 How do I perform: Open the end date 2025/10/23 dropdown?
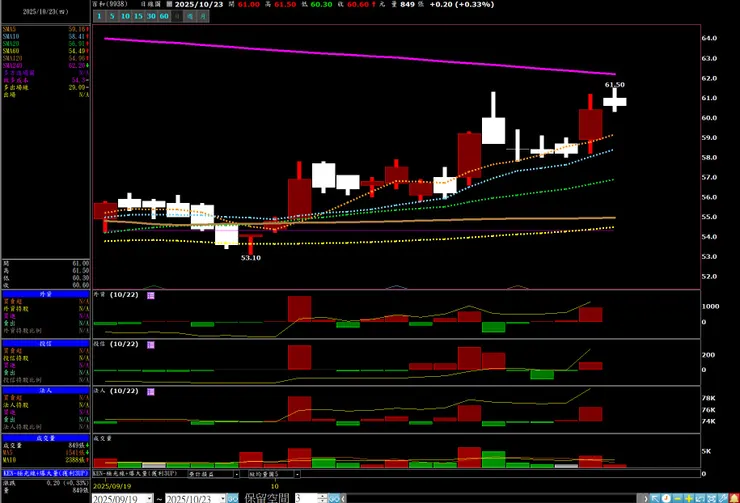[223, 498]
